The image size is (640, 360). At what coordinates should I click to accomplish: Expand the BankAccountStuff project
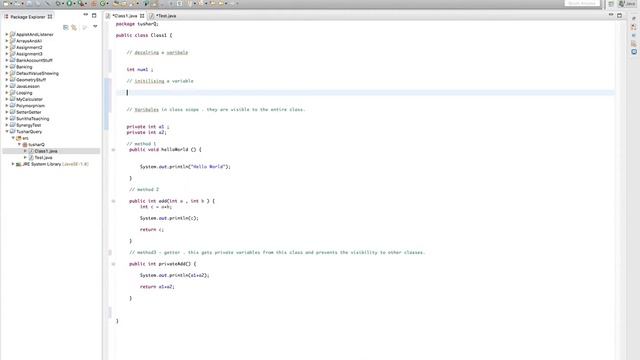(x=7, y=60)
